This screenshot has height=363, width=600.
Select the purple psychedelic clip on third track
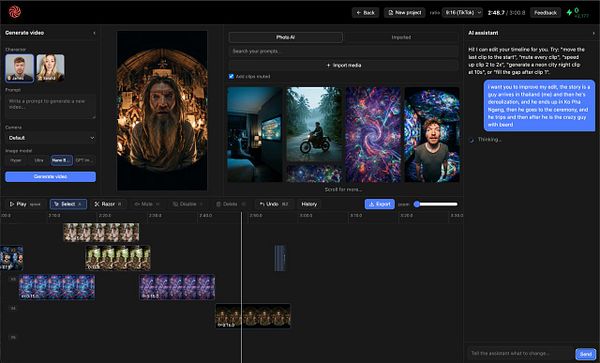[177, 287]
